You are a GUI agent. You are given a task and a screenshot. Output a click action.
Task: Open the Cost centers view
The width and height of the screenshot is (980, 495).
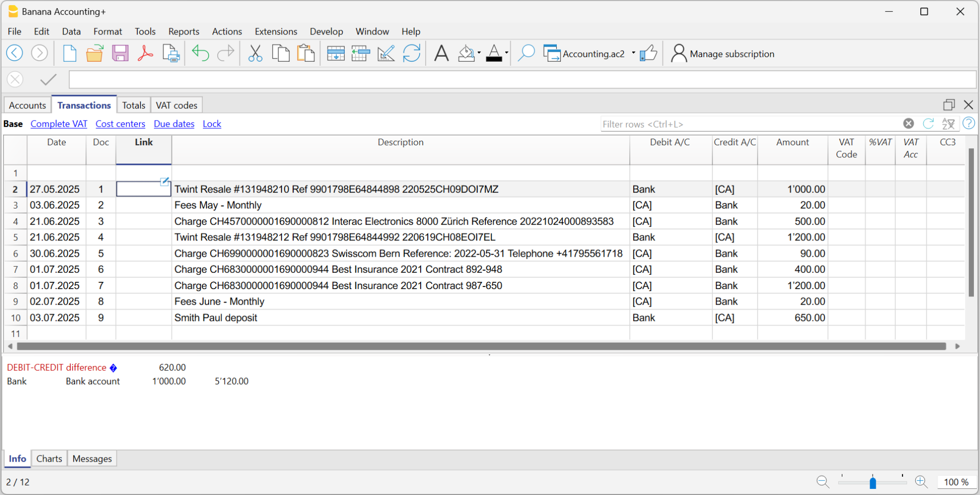[x=120, y=123]
